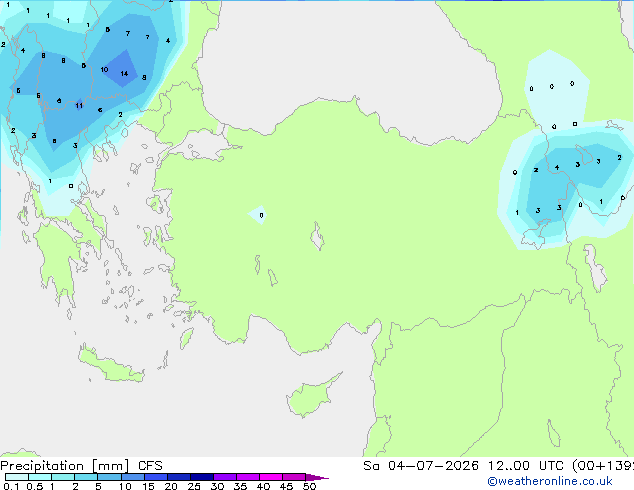
Task: Select the 5–10 mm legend color swatch
Action: [109, 477]
